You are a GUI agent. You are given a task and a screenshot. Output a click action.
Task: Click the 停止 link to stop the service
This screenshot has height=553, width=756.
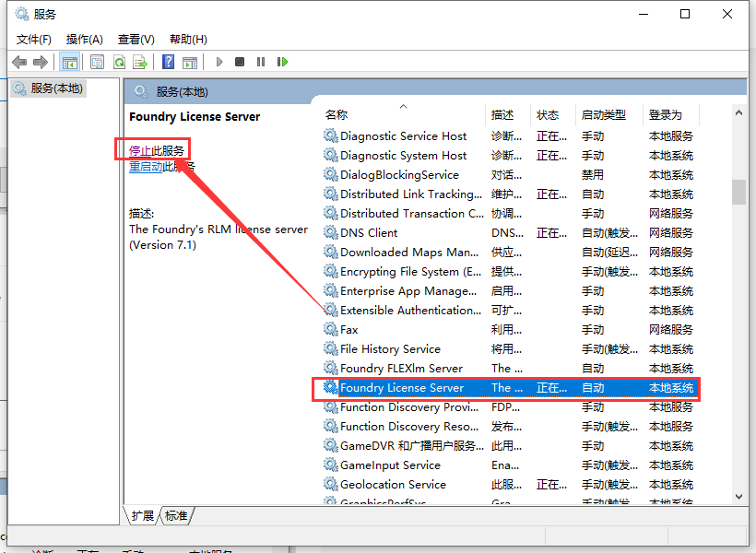click(140, 150)
